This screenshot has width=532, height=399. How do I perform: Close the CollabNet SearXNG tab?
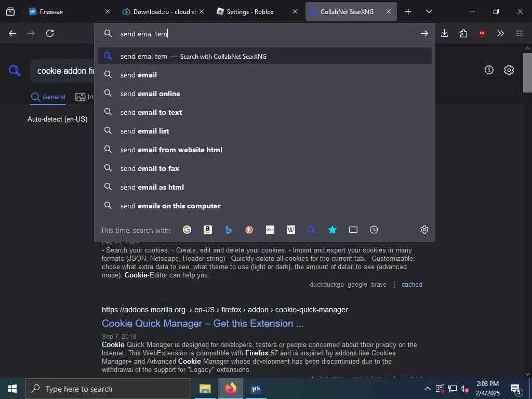[389, 11]
